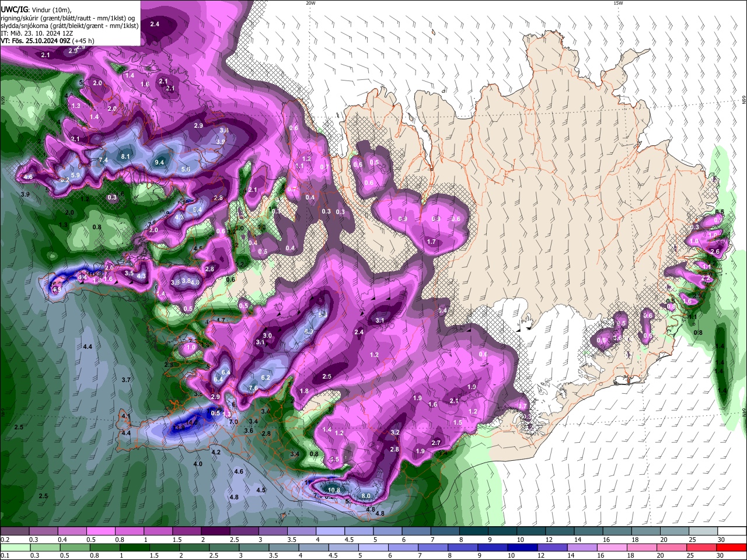This screenshot has height=560, width=747.
Task: Click the valid time 'VT: Fös. 25.10.2024 09Z (+45 h)'
Action: [47, 41]
